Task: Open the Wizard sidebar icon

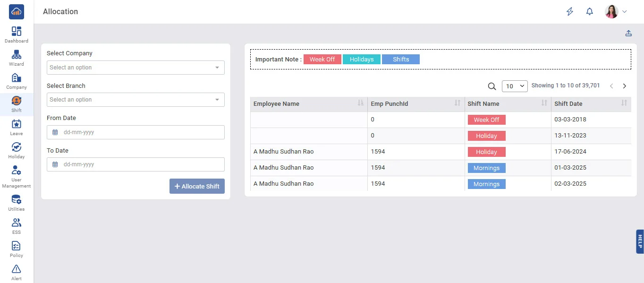Action: point(17,58)
